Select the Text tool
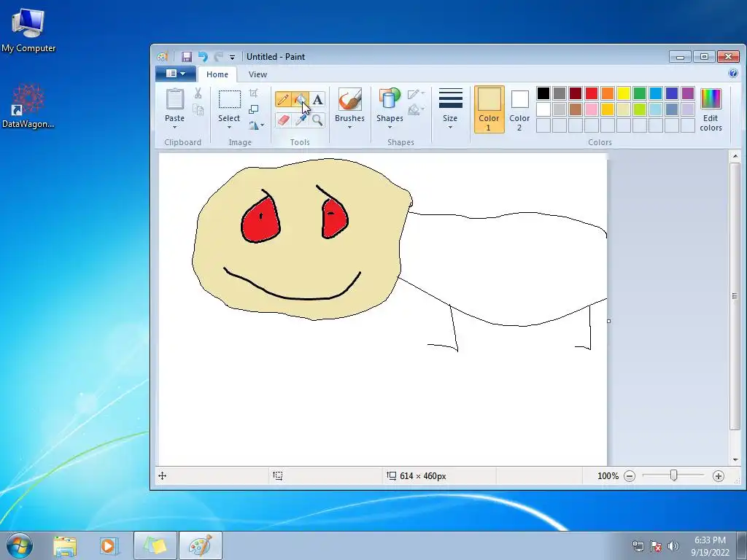 [x=317, y=99]
